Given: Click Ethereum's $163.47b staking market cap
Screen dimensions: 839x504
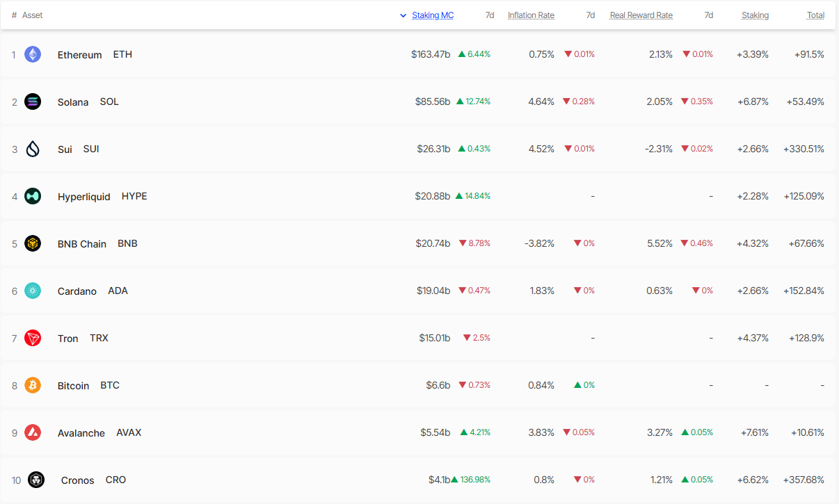Looking at the screenshot, I should (431, 54).
